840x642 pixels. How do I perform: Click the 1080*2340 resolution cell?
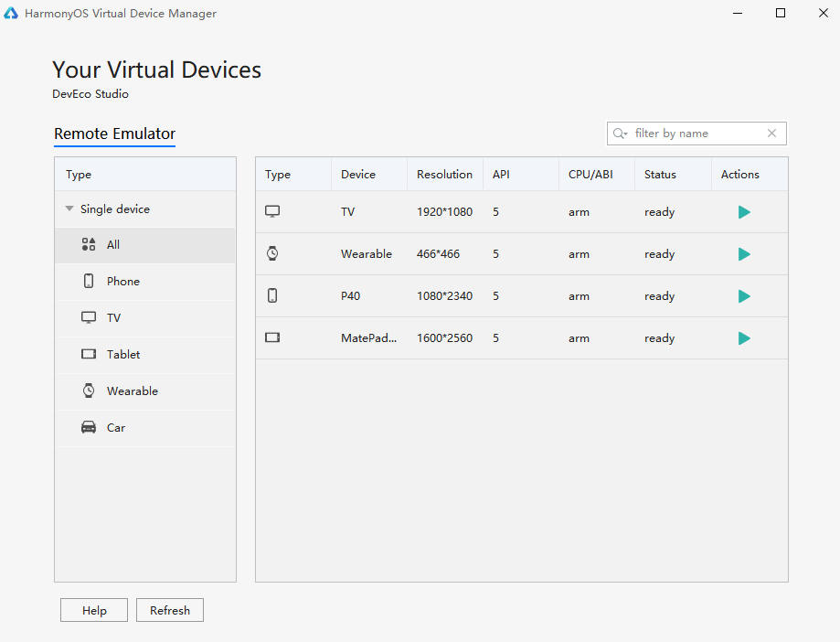444,296
